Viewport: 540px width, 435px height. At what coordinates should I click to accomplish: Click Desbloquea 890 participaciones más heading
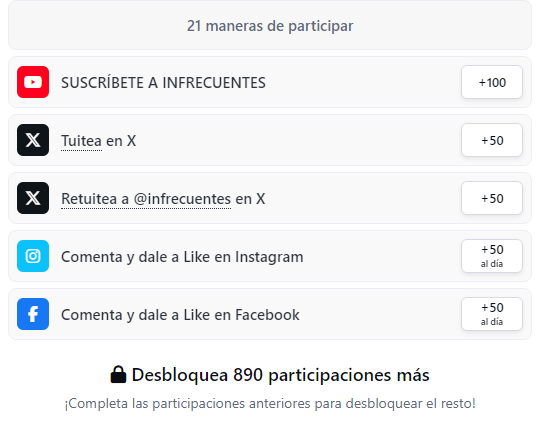point(280,375)
